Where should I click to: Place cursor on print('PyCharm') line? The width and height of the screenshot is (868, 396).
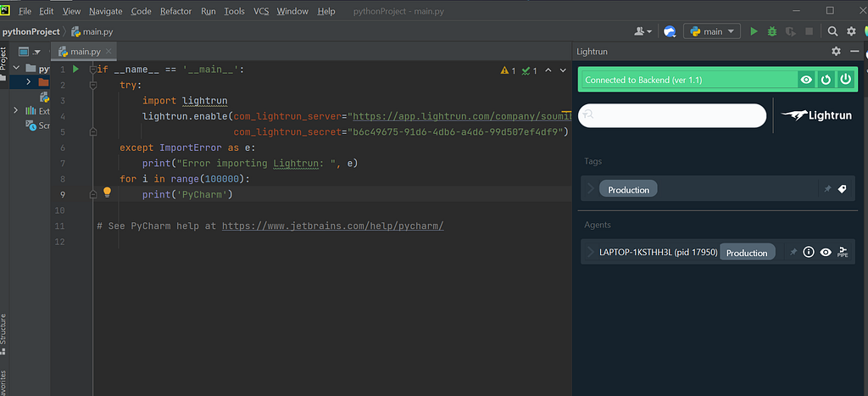click(187, 195)
